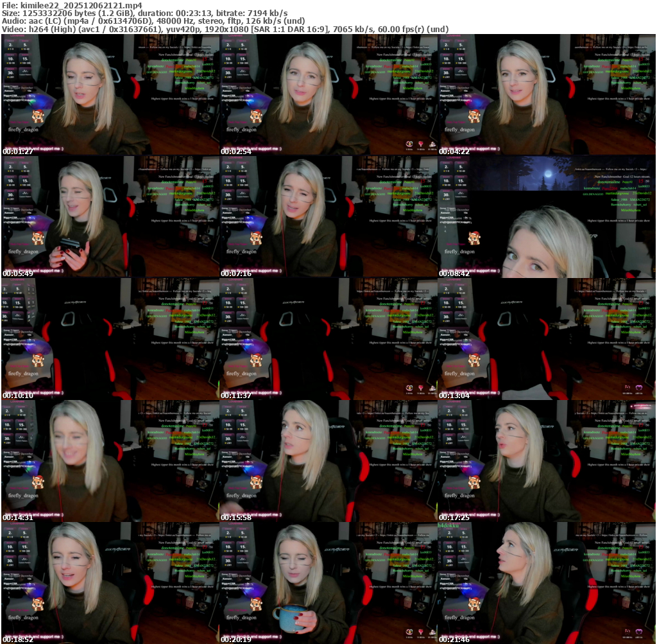Select the side-profile frame at 00:21:46
Viewport: 657px width, 644px height.
click(546, 582)
